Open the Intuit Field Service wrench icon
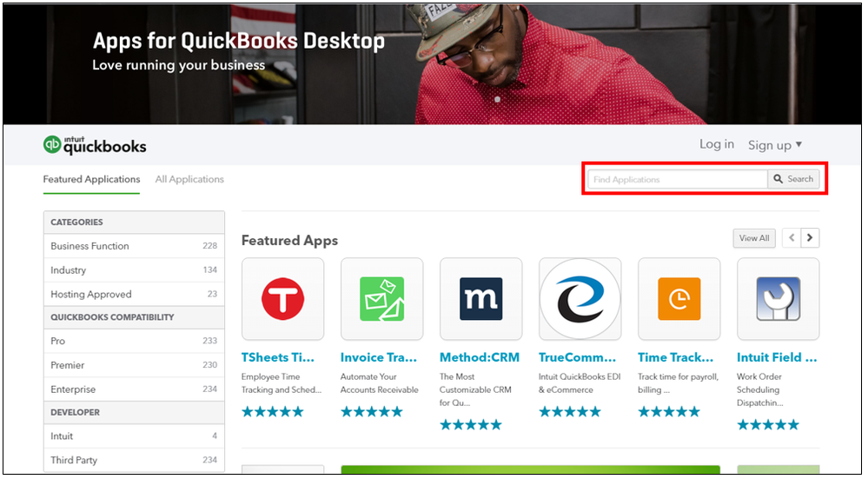 point(779,299)
